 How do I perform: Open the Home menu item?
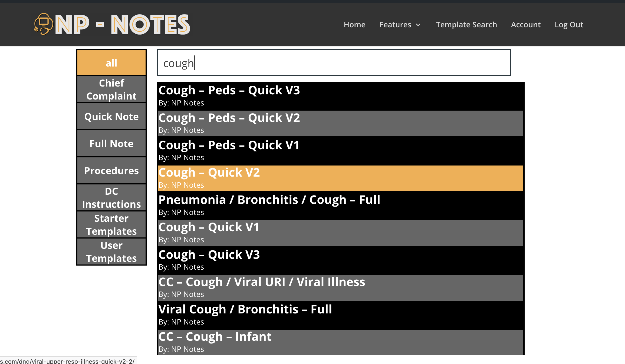click(x=354, y=25)
